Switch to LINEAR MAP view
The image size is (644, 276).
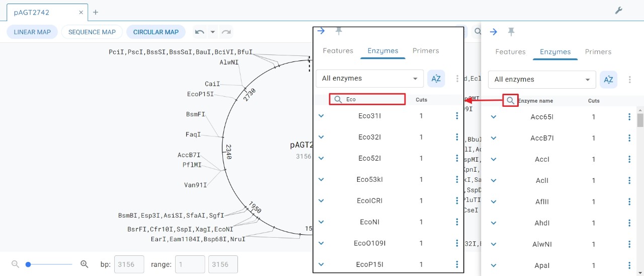pyautogui.click(x=32, y=32)
